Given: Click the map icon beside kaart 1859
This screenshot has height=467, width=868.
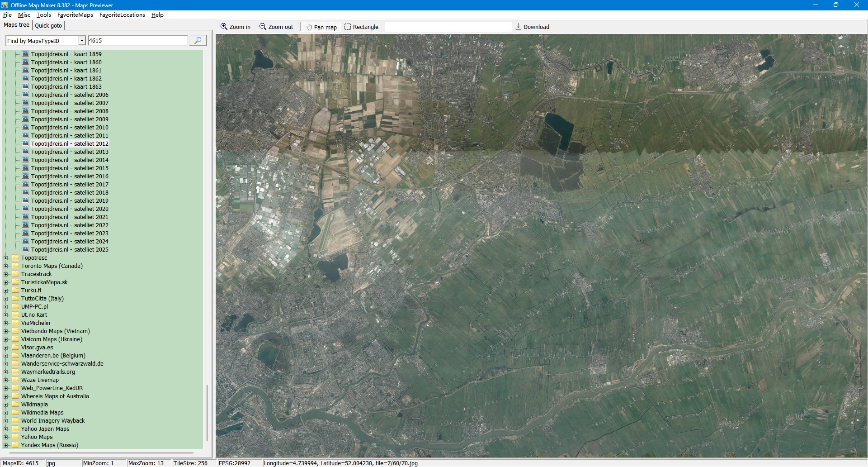Looking at the screenshot, I should click(25, 54).
